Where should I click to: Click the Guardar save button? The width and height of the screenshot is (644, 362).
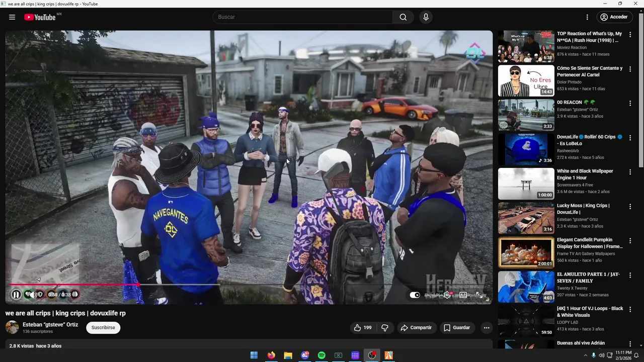[x=457, y=327]
